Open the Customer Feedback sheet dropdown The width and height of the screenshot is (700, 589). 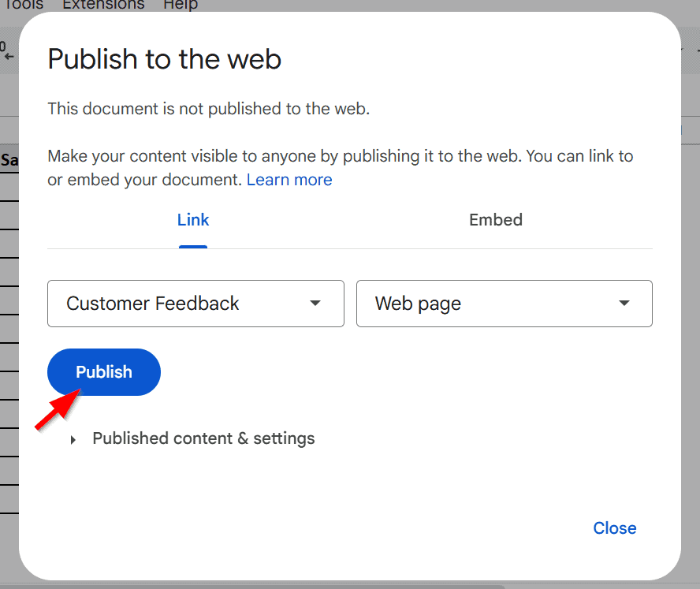195,304
